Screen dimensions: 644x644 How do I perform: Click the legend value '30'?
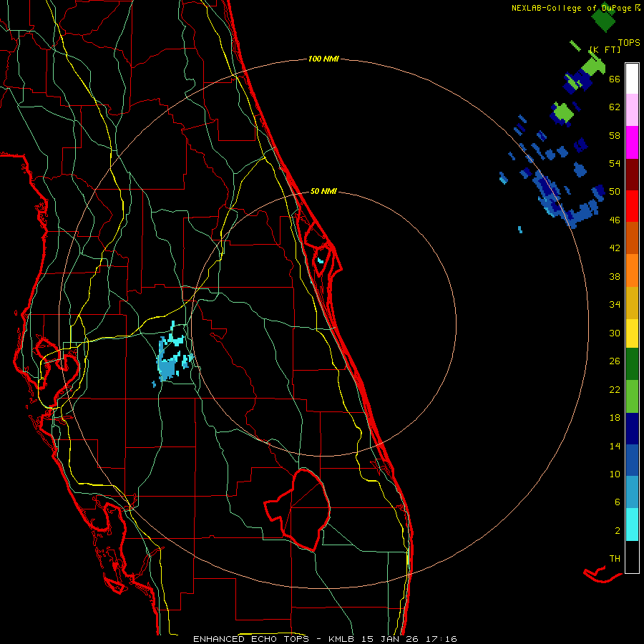615,333
